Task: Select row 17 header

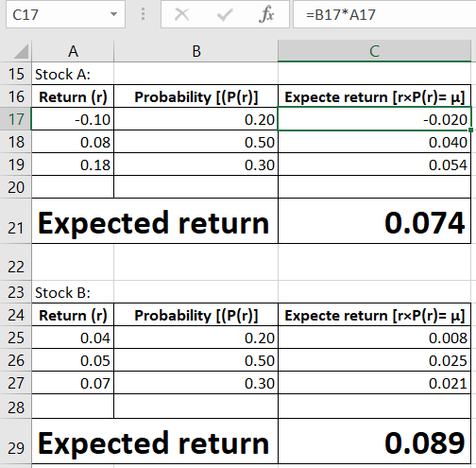Action: [16, 119]
